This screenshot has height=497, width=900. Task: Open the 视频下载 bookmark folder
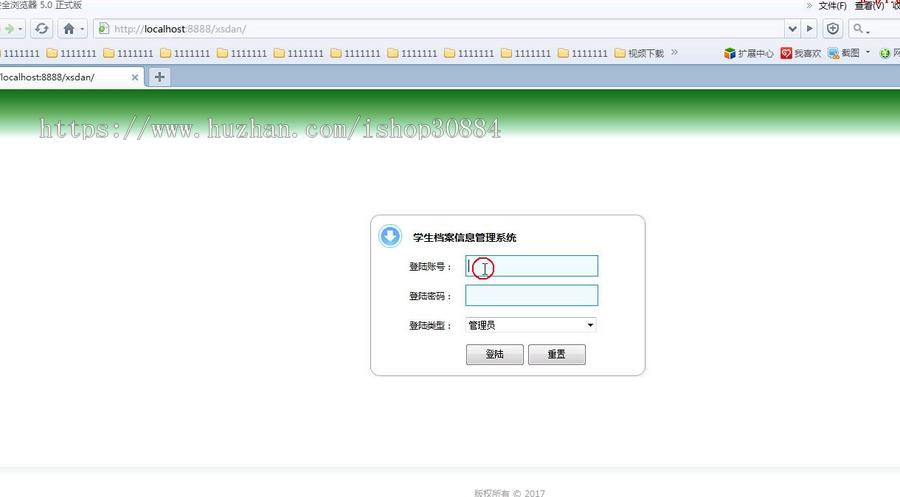[639, 53]
